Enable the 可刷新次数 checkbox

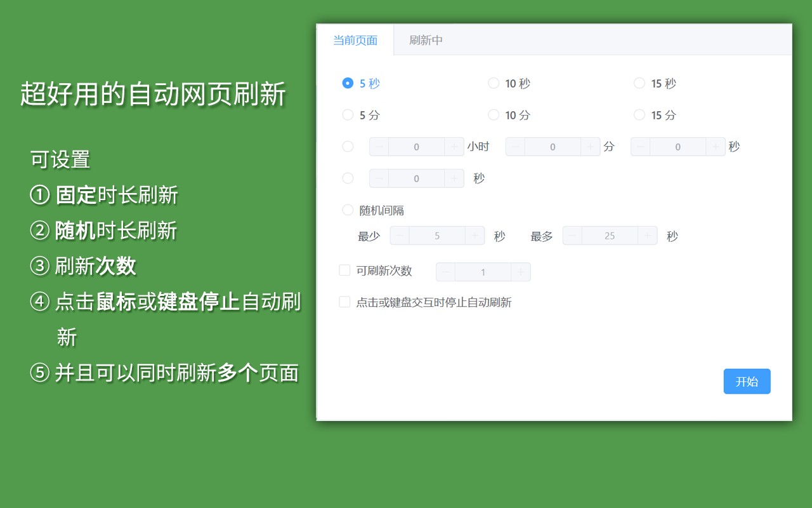[344, 269]
